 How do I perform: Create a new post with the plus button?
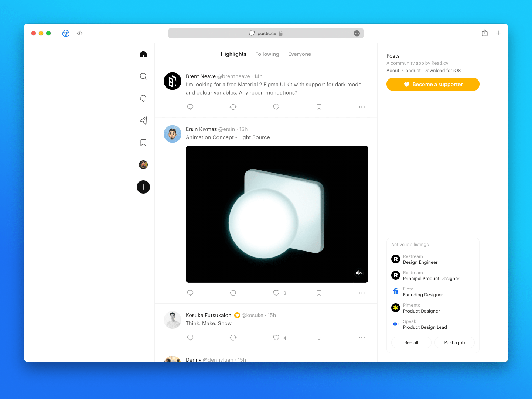143,187
